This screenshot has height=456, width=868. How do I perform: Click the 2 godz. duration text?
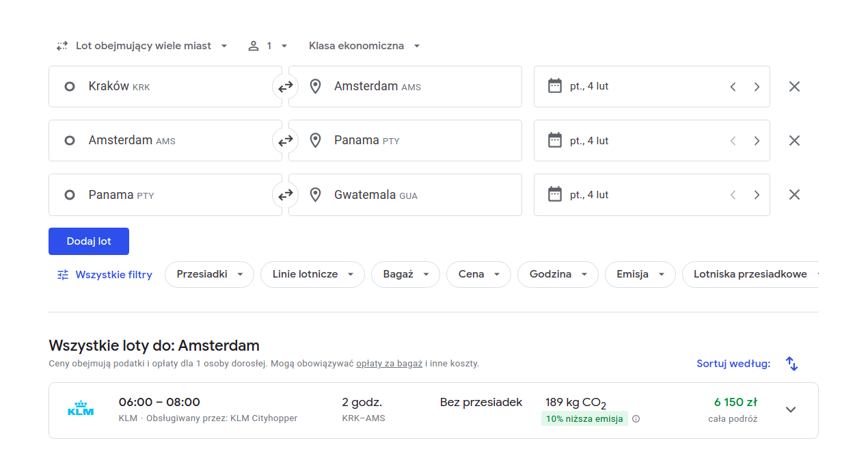point(362,402)
